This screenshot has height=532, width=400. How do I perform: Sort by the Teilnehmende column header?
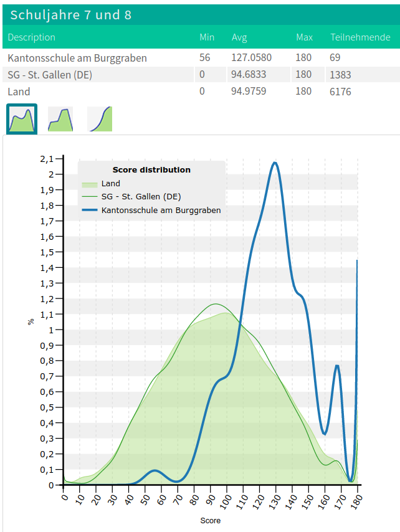tap(360, 37)
